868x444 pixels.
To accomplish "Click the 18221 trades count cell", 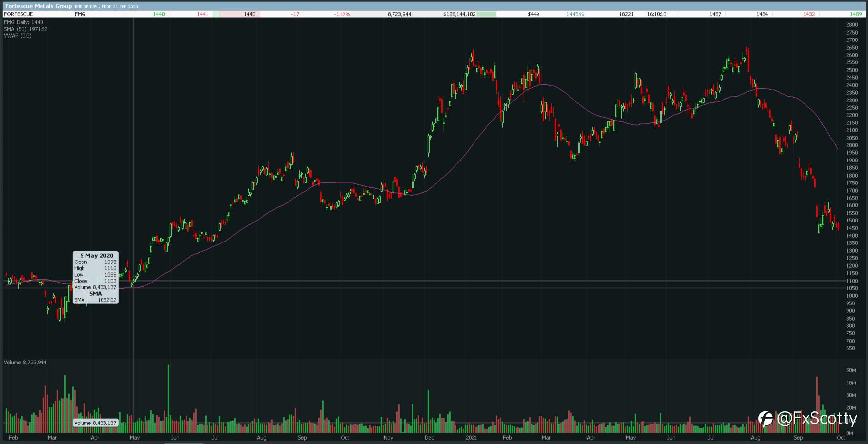I will pos(626,14).
